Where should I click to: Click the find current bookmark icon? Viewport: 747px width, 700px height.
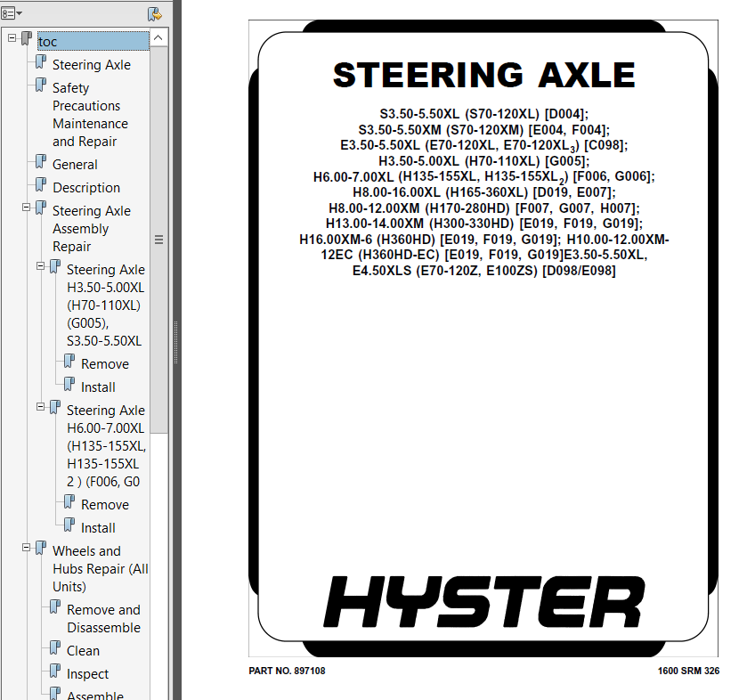coord(154,14)
